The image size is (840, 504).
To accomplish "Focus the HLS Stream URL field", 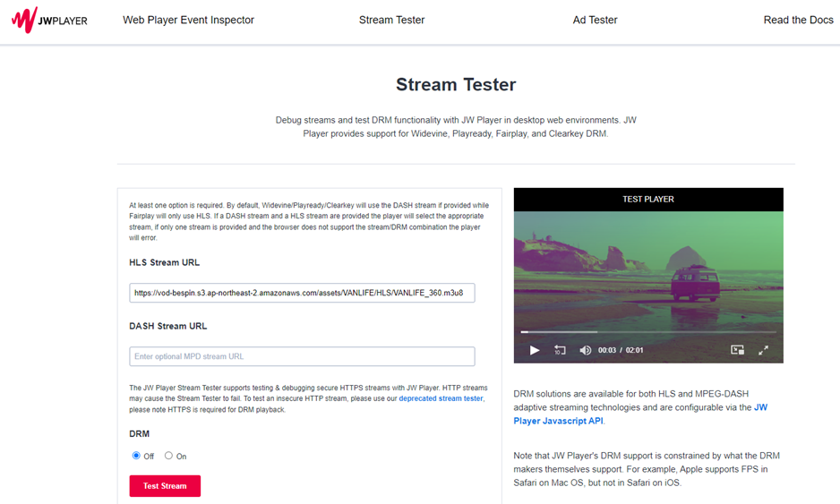I will point(302,293).
